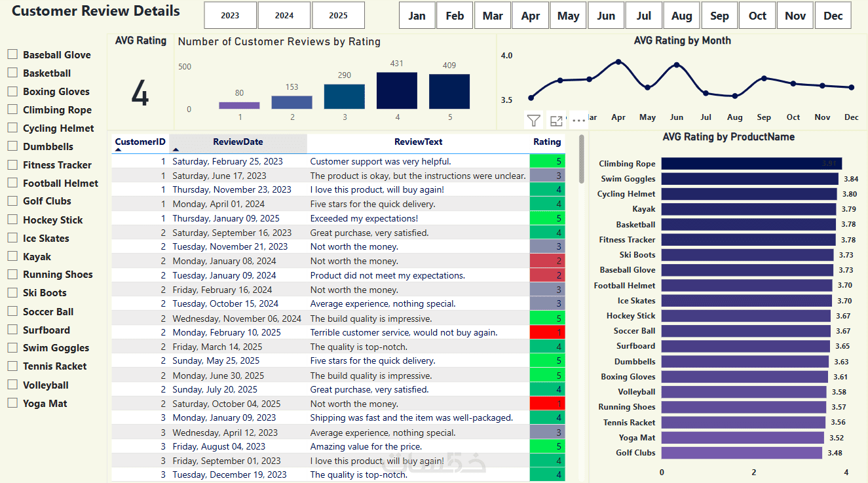The height and width of the screenshot is (483, 868).
Task: Sort table by the ReviewDate header
Action: (x=238, y=142)
